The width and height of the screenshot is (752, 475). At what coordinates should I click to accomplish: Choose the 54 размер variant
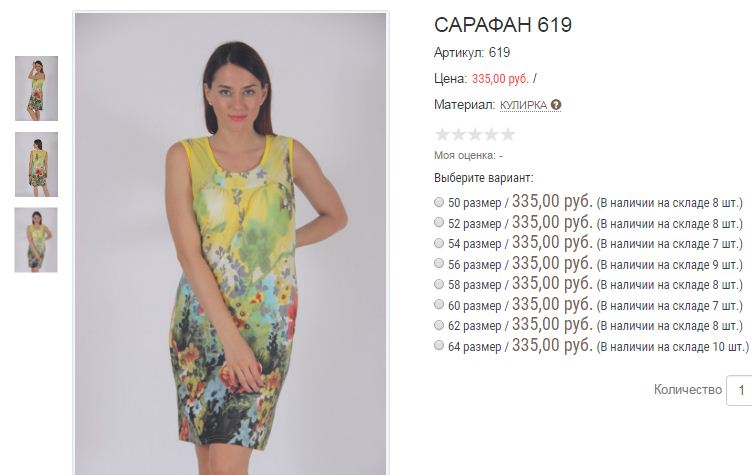(439, 243)
